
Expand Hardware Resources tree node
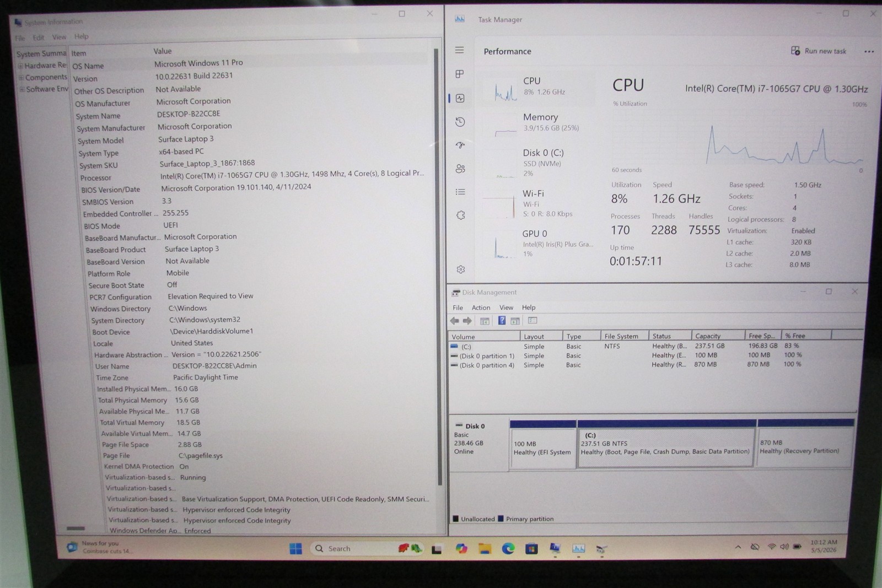(x=20, y=66)
